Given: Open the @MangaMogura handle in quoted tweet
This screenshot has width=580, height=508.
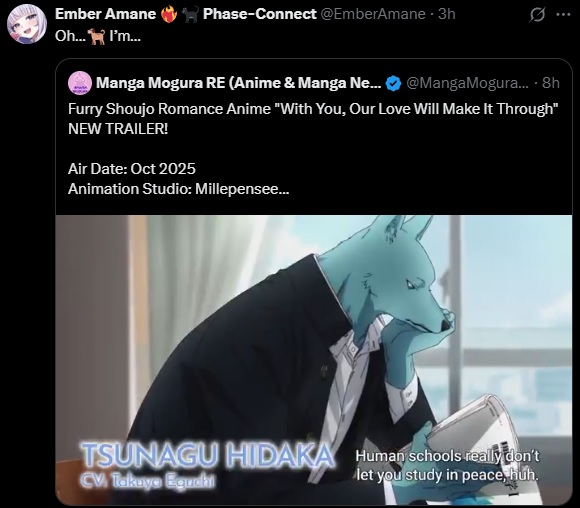Looking at the screenshot, I should click(468, 83).
